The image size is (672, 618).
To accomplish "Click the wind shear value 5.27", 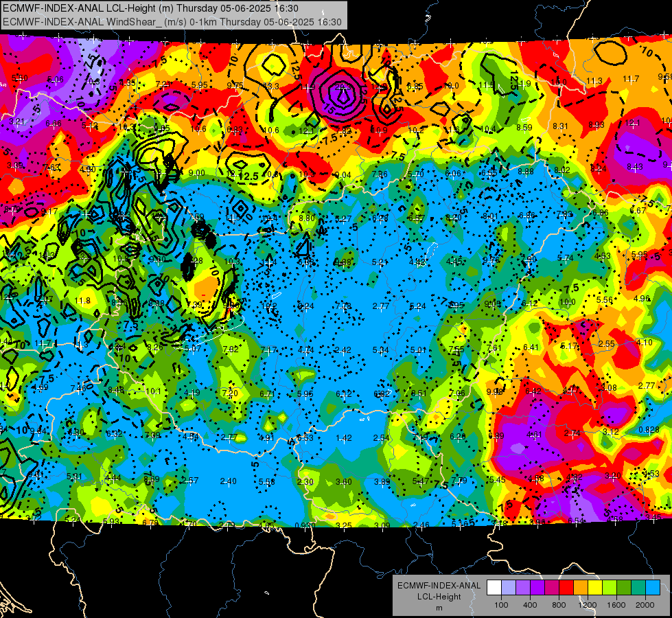I will tap(343, 219).
